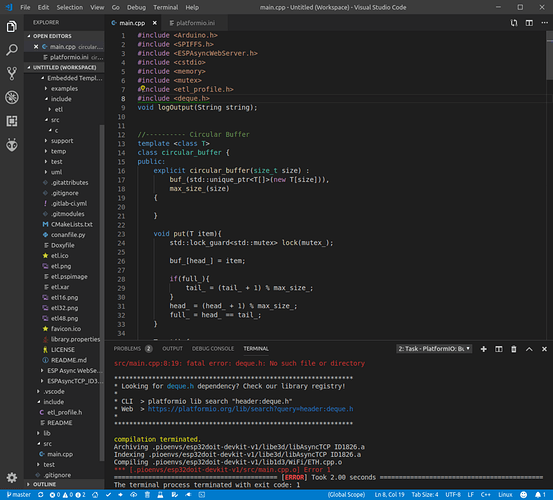Click the lightbulb quick-fix on line 7
553x500 pixels.
tap(143, 88)
